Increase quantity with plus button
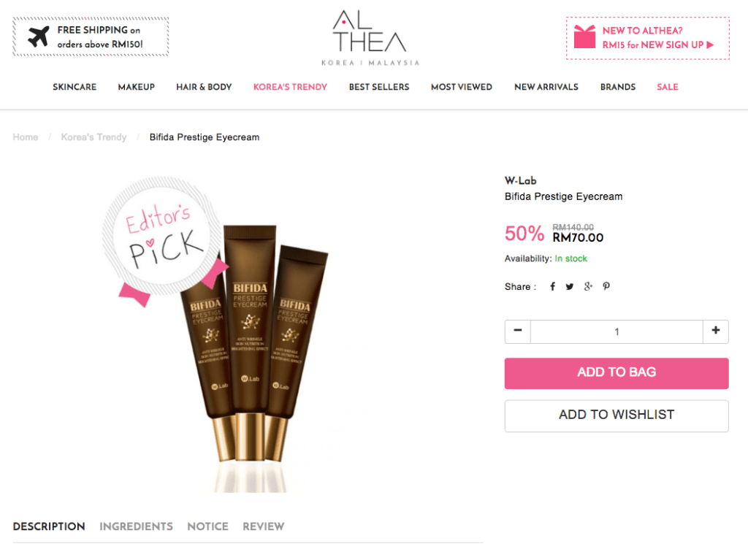748x560 pixels. pyautogui.click(x=716, y=331)
